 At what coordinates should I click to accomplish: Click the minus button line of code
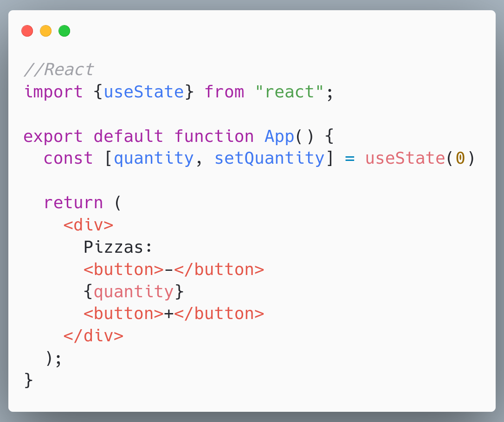(x=174, y=269)
